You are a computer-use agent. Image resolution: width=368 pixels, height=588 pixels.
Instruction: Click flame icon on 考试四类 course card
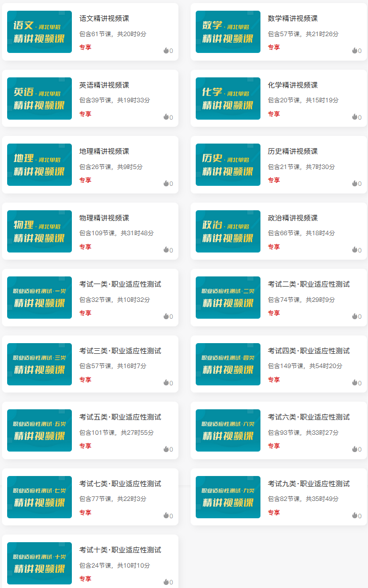354,382
